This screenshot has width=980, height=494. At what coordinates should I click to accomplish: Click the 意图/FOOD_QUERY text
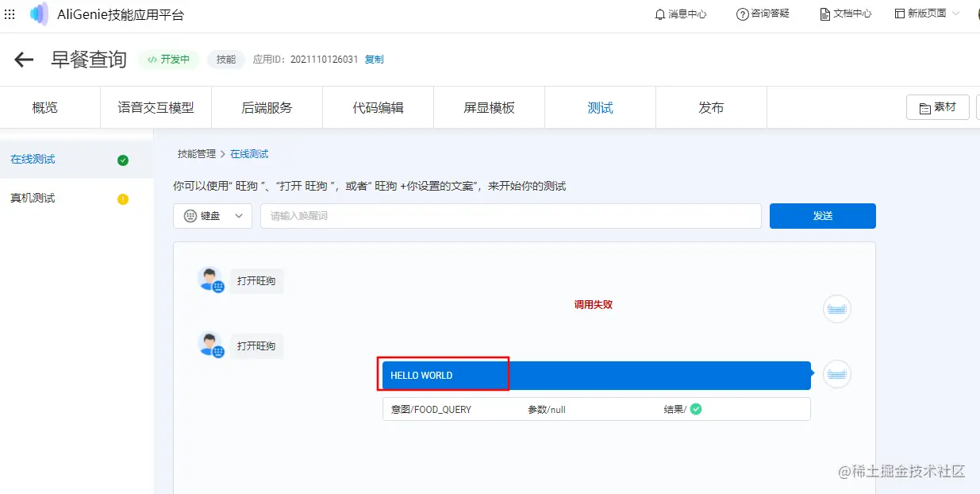(432, 410)
